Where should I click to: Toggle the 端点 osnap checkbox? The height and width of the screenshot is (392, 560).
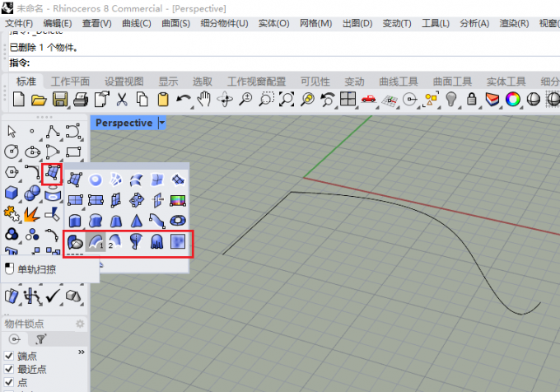[x=9, y=356]
